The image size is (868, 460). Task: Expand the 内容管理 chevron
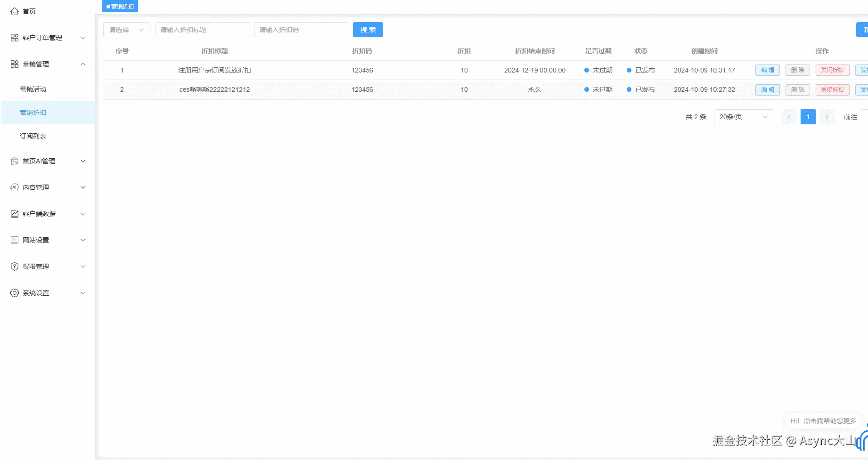pos(83,187)
